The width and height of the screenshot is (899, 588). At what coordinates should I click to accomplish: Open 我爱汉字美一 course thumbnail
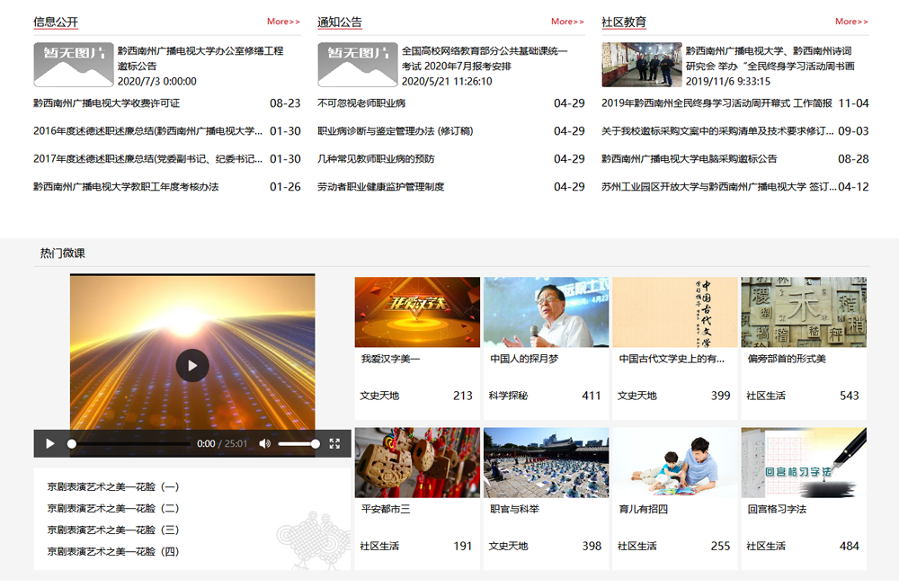(417, 312)
